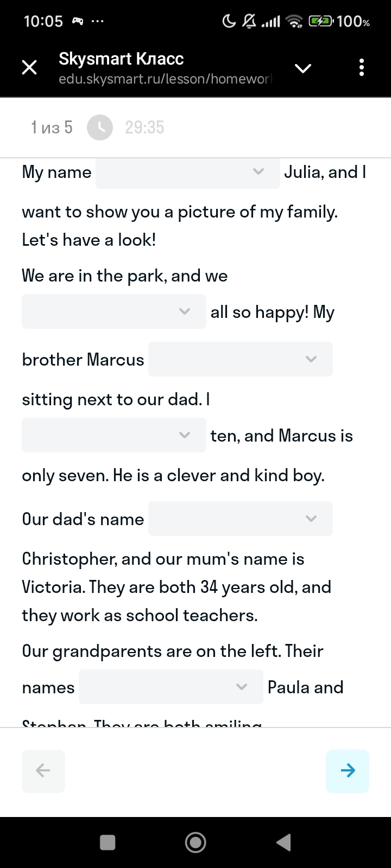Go back with the previous arrow button
The width and height of the screenshot is (391, 868).
click(x=43, y=771)
